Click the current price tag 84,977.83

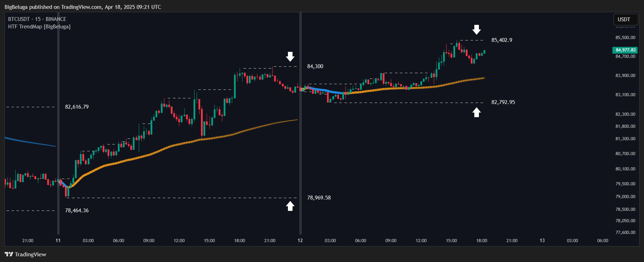[626, 50]
